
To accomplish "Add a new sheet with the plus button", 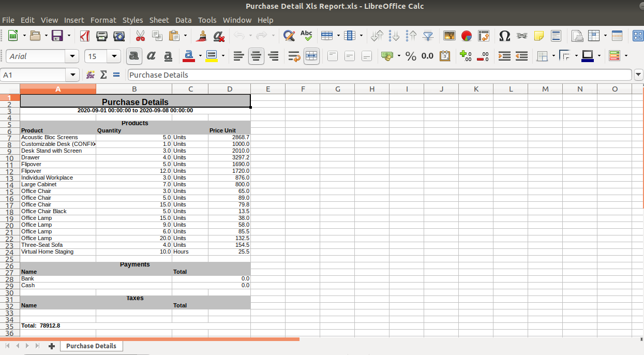I will pos(52,346).
